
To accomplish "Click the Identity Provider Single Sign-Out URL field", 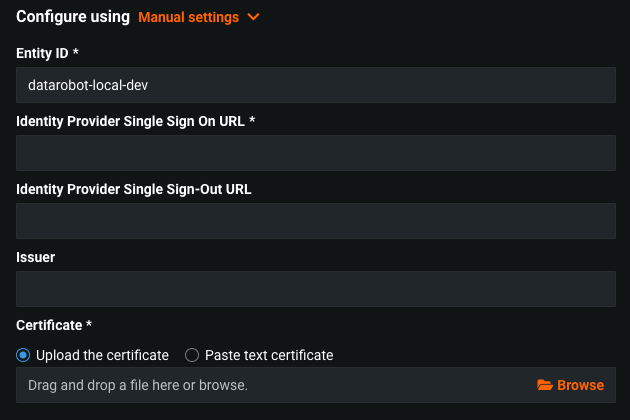I will coord(315,221).
